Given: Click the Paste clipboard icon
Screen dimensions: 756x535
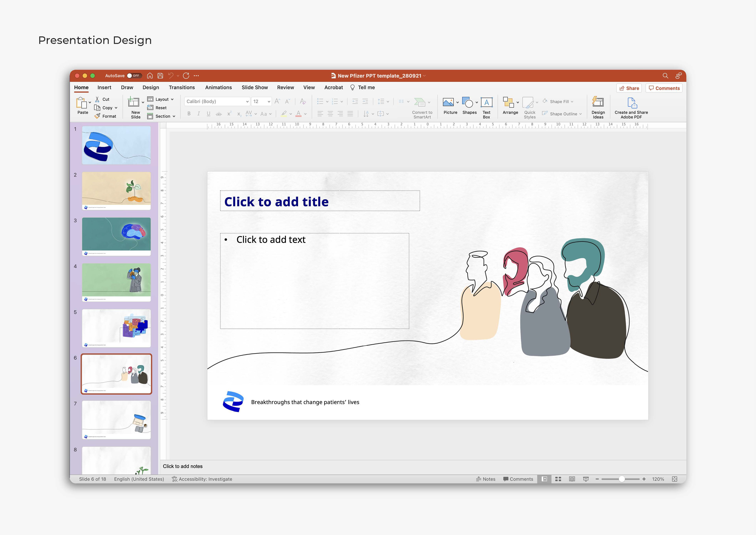Looking at the screenshot, I should [x=81, y=102].
